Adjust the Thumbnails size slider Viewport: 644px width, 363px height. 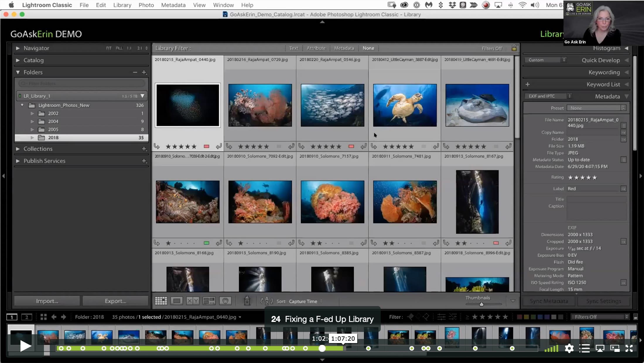pyautogui.click(x=481, y=304)
